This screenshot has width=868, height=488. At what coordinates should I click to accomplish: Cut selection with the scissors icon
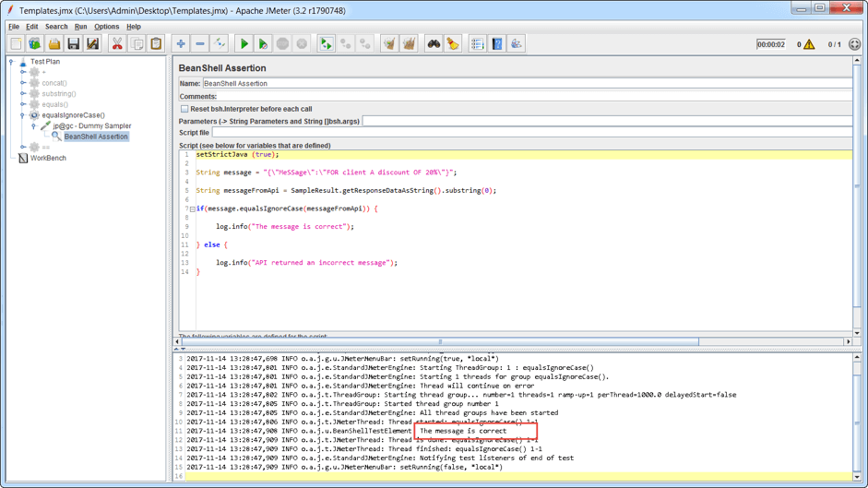click(117, 43)
